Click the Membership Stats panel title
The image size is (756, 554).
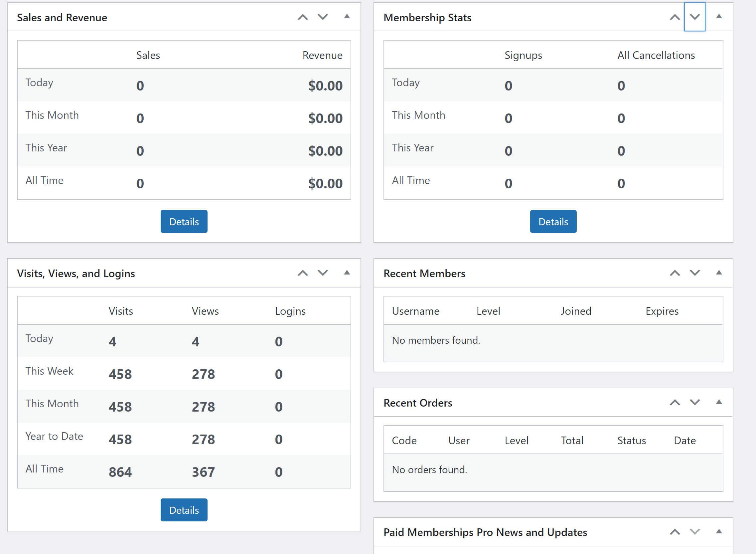click(x=427, y=17)
